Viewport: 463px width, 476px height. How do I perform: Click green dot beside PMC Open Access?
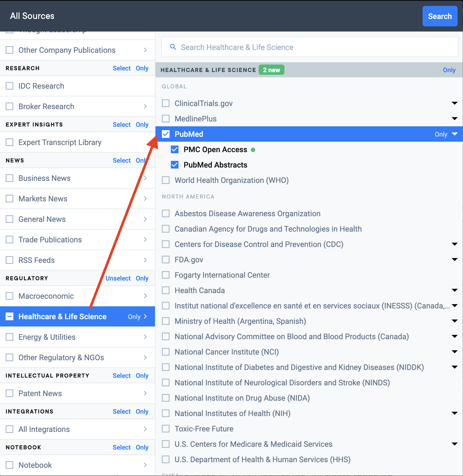click(253, 150)
